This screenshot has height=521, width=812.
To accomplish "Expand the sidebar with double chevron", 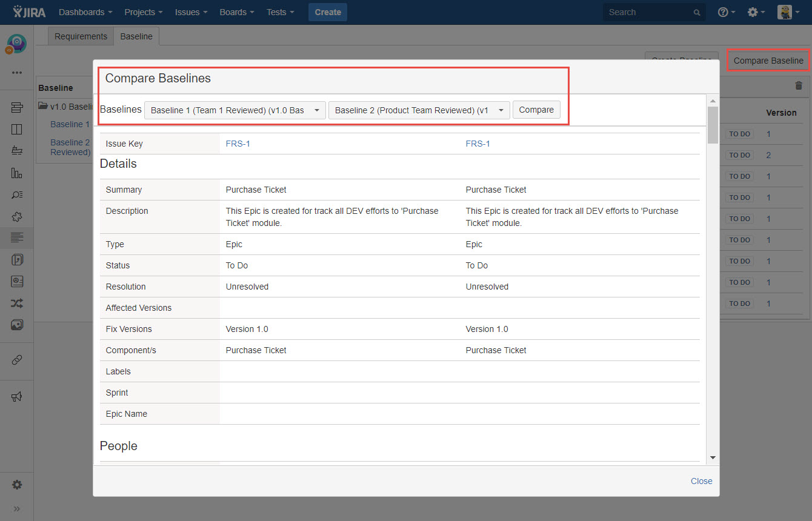I will tap(17, 508).
